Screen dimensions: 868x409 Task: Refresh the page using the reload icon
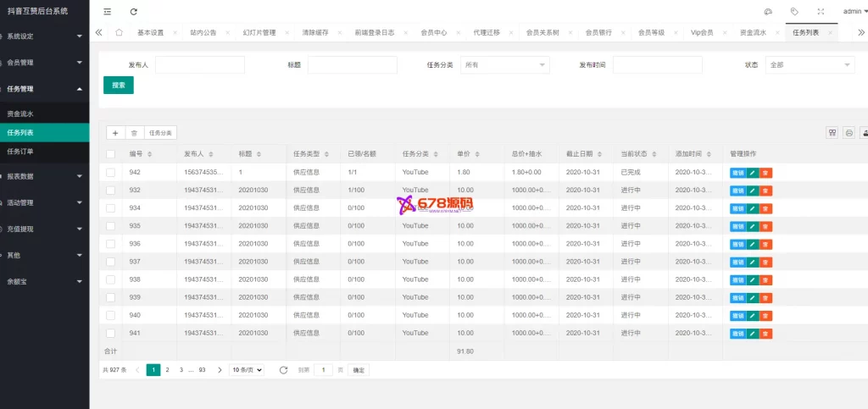click(133, 12)
